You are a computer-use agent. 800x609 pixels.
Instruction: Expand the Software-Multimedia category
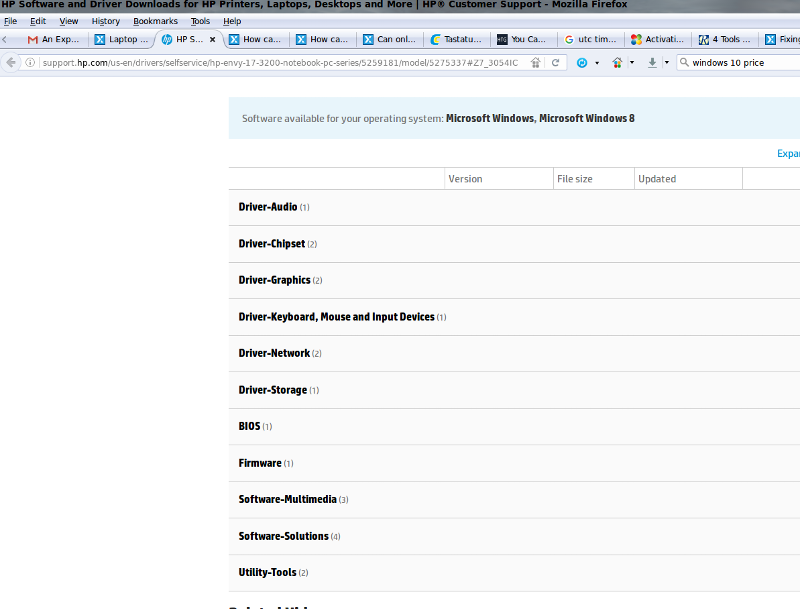pos(514,500)
